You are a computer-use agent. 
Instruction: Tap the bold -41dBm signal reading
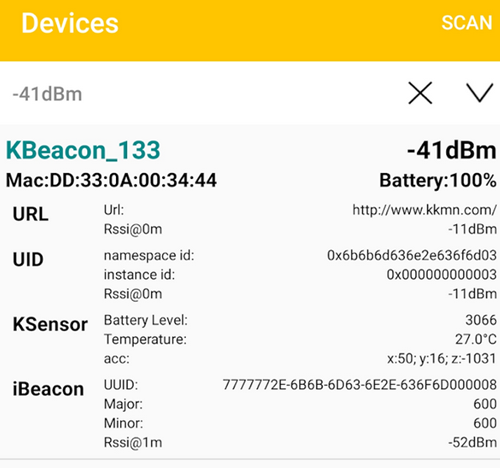[x=452, y=150]
